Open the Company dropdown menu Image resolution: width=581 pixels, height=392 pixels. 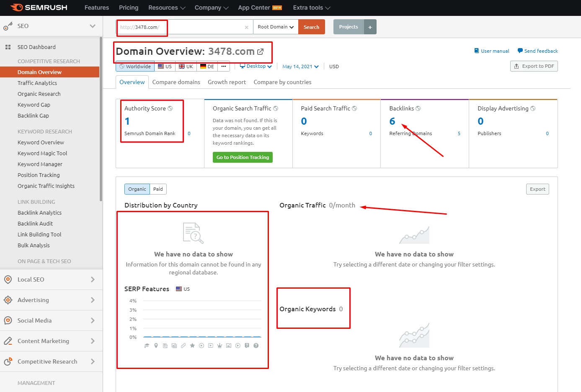(x=212, y=8)
